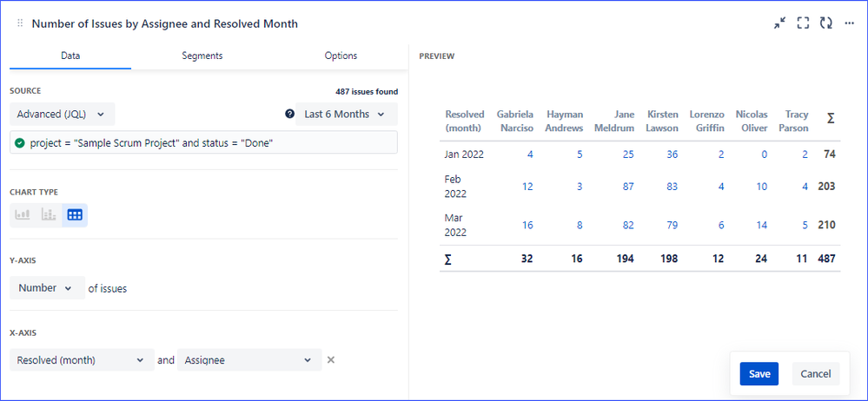Open Jan 2022 count 36 for Kirsten Lawson
This screenshot has height=401, width=868.
(672, 154)
